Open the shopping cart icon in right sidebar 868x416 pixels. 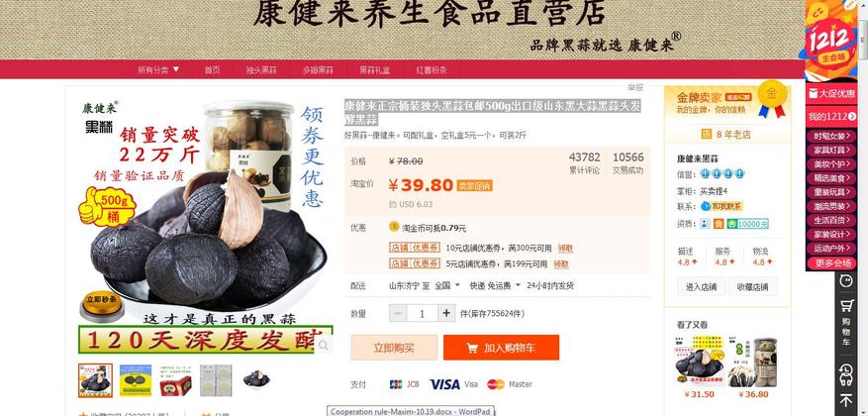coord(847,306)
